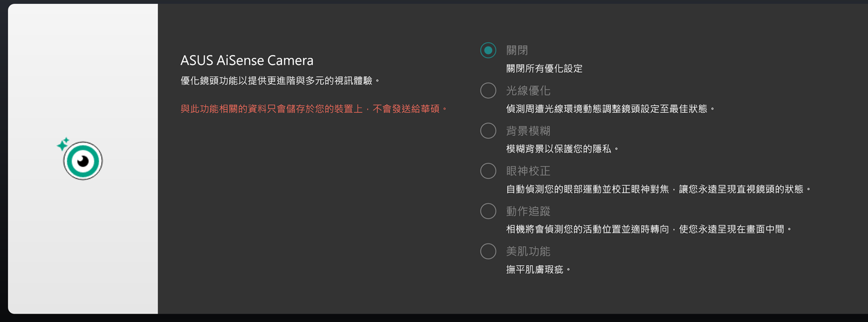Click the red data privacy notice text
Viewport: 868px width, 322px height.
pos(314,109)
